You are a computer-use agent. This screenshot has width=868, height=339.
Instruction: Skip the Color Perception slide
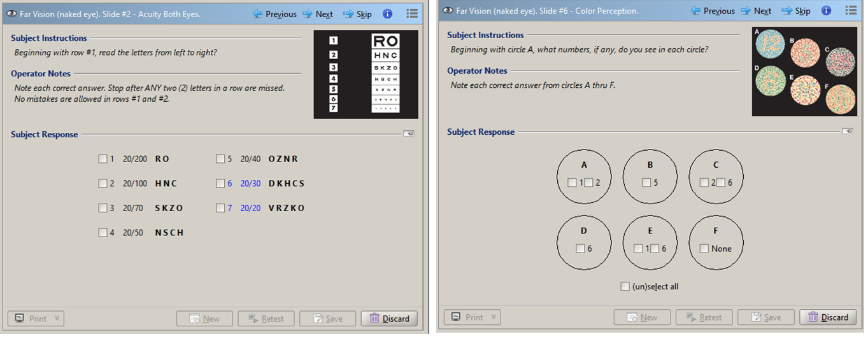[796, 11]
